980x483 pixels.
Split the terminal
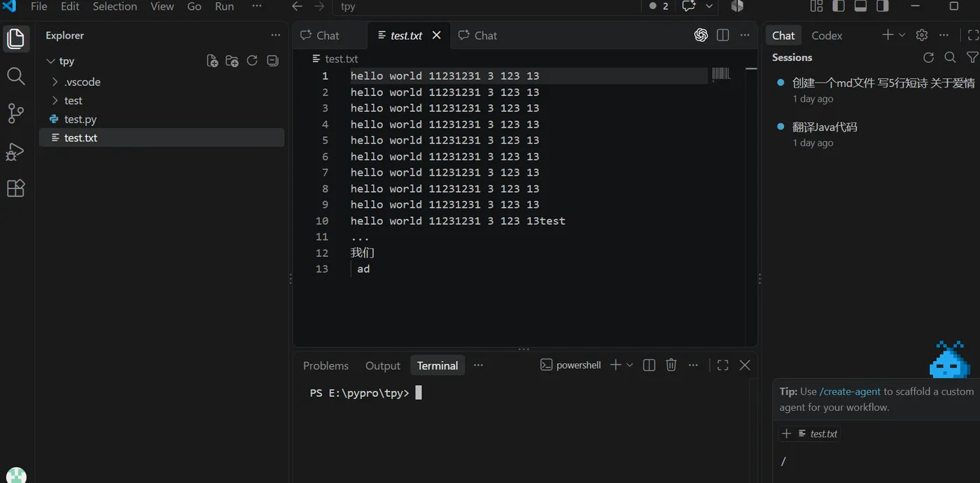649,365
